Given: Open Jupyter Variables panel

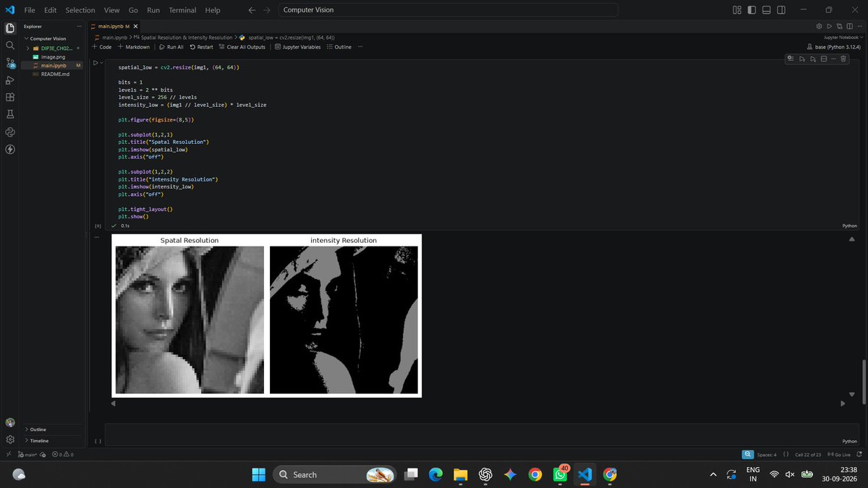Looking at the screenshot, I should click(x=298, y=47).
